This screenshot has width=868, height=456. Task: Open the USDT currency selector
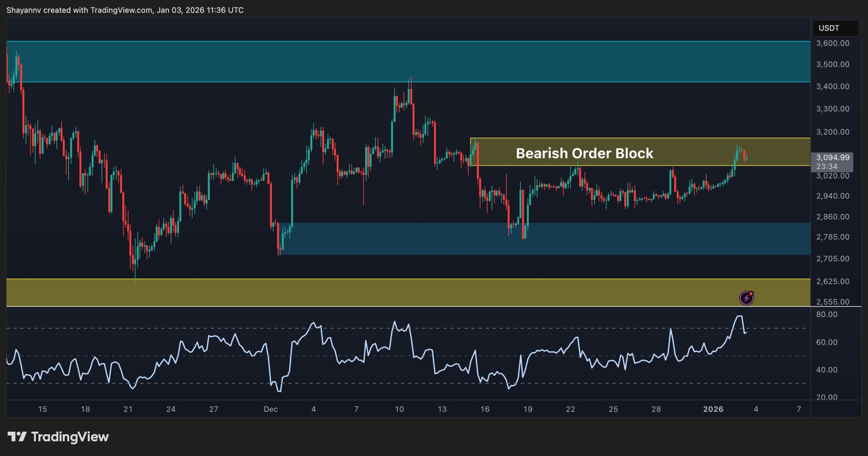pos(835,28)
